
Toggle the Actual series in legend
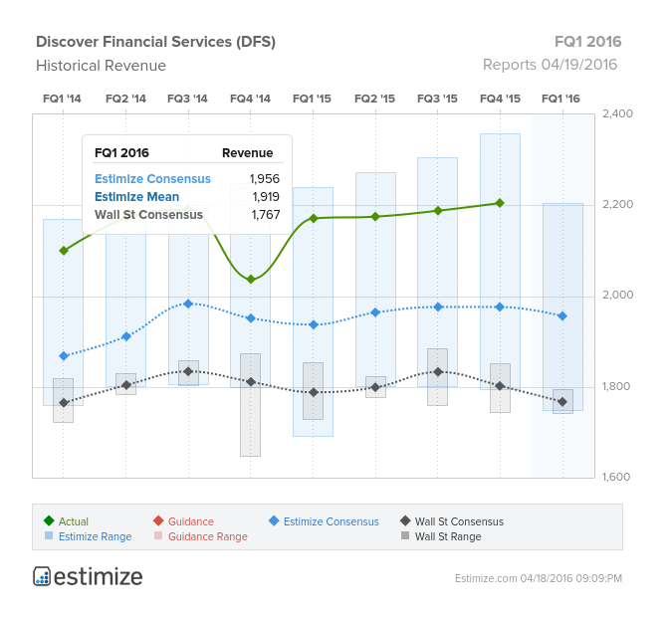point(66,521)
